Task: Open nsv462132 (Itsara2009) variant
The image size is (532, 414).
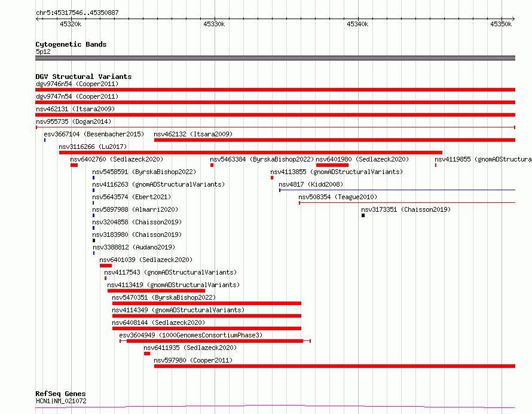Action: pyautogui.click(x=193, y=134)
